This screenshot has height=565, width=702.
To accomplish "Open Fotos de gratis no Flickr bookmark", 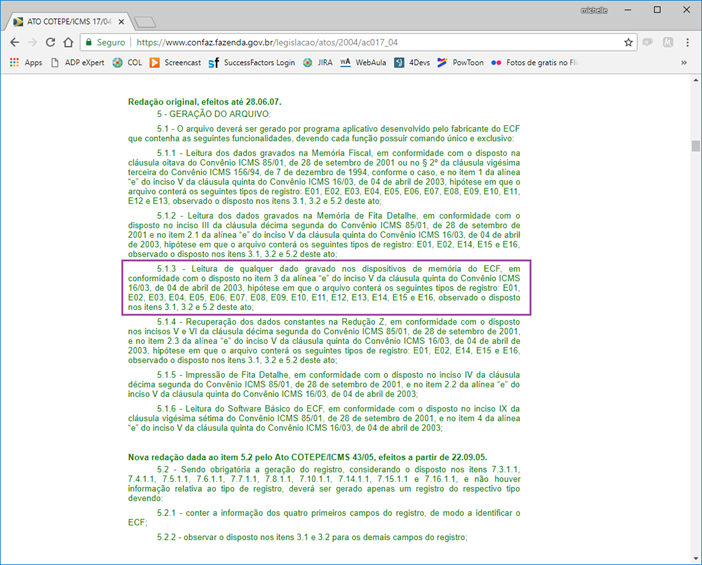I will (535, 63).
